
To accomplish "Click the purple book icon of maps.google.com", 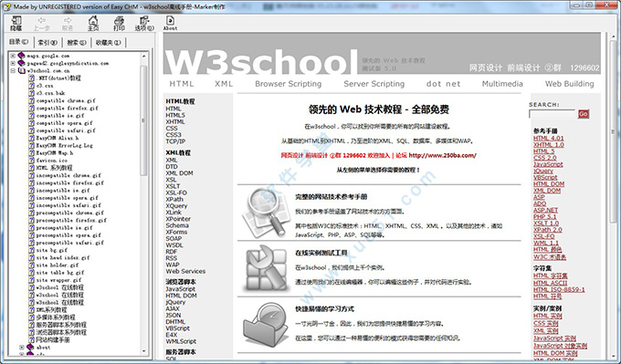I will coord(21,56).
